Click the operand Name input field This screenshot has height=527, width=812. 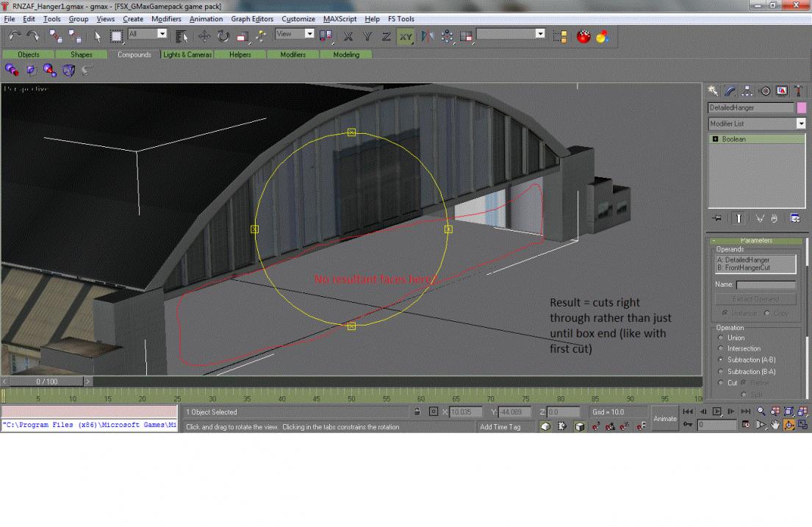click(x=766, y=284)
